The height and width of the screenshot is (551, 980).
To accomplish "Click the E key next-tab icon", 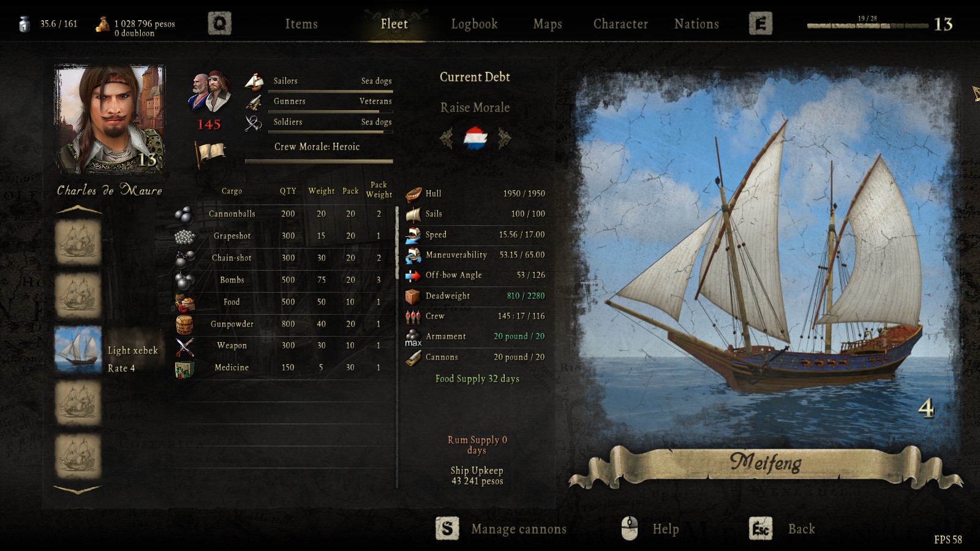I will coord(760,24).
